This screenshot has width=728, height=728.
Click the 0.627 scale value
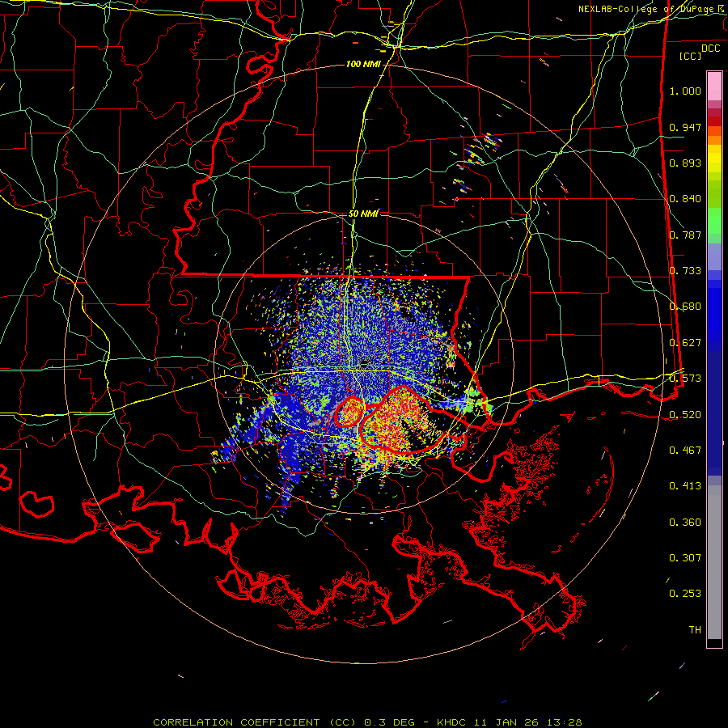[685, 343]
